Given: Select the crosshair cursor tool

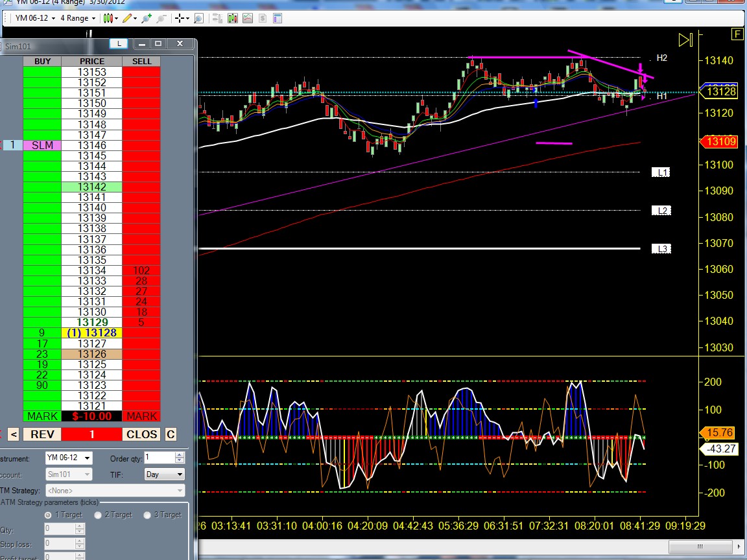Looking at the screenshot, I should (179, 19).
